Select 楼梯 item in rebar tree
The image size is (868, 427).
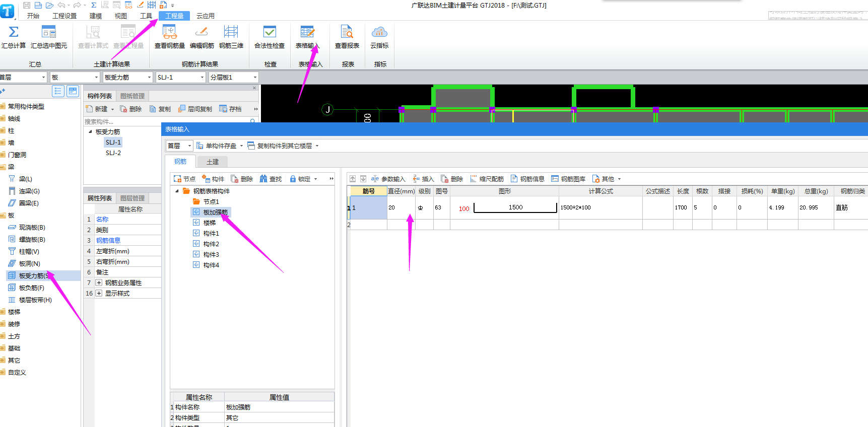point(210,223)
